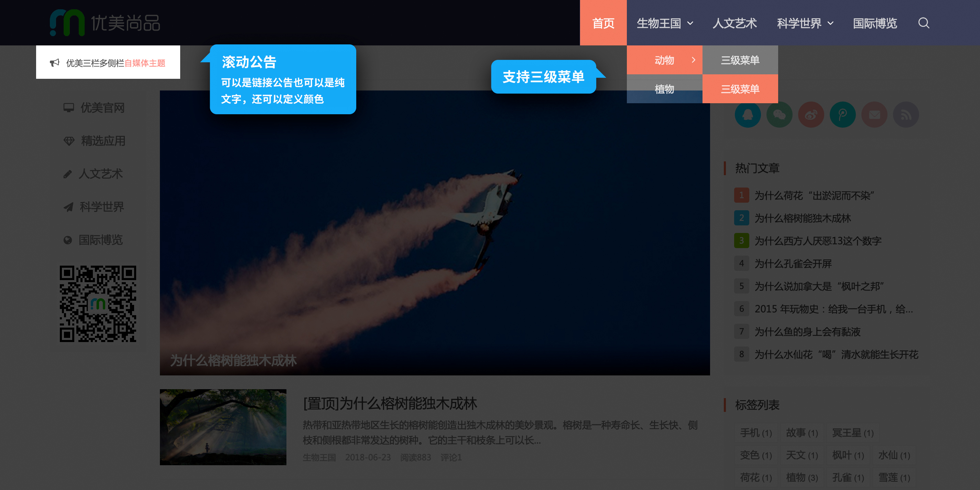Image resolution: width=980 pixels, height=490 pixels.
Task: Click the 植物 (3) tag
Action: [802, 477]
